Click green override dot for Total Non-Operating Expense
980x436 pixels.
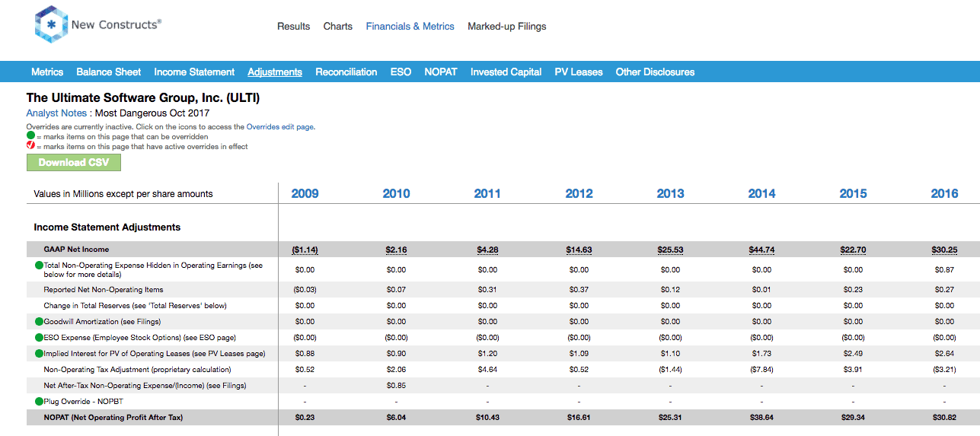pos(39,266)
